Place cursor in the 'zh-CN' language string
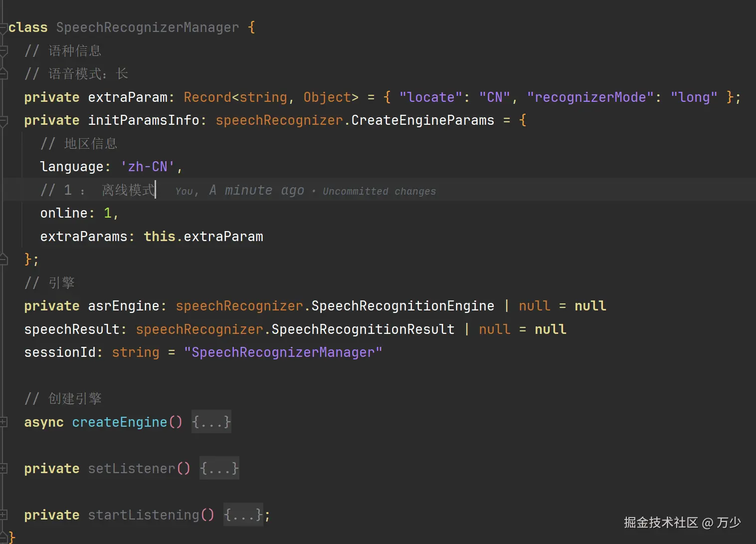 coord(148,167)
